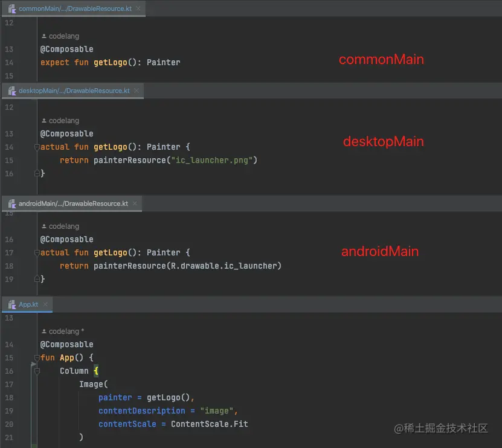Open codelang * author hint in App.kt
The width and height of the screenshot is (502, 448).
pos(63,331)
